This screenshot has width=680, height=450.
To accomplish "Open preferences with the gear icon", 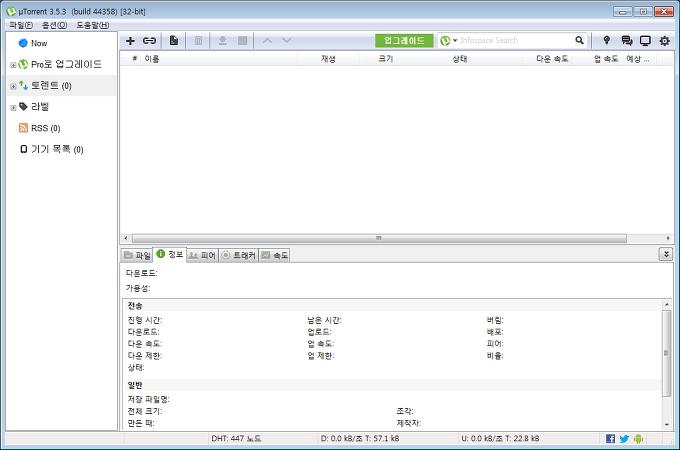I will click(664, 41).
